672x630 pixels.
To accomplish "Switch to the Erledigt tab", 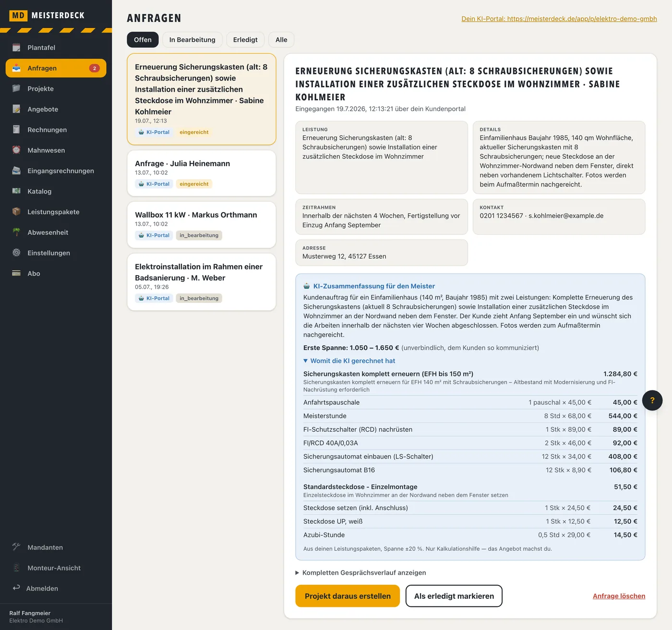I will [245, 40].
